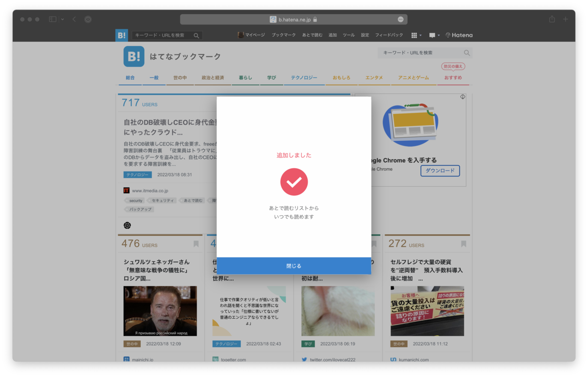Click the 防災の備え badge

click(453, 66)
